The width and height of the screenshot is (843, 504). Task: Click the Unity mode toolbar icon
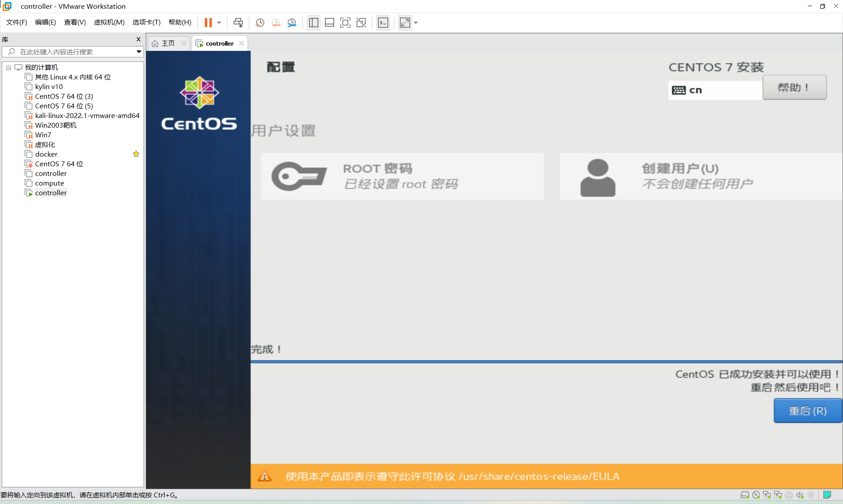(361, 23)
